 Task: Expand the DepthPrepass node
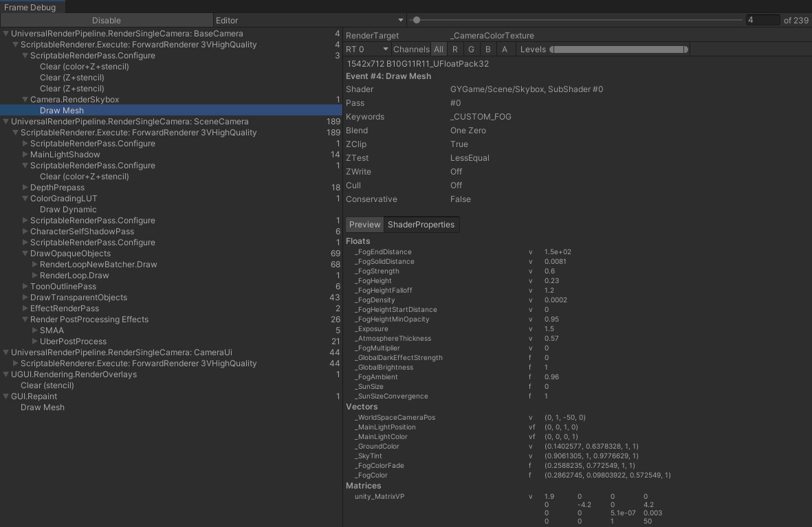[x=25, y=188]
